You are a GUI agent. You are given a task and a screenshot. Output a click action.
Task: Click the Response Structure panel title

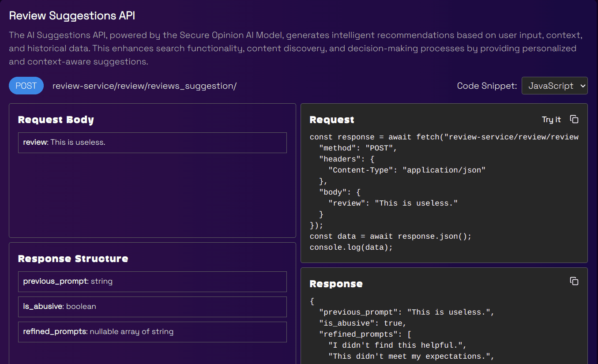pos(73,259)
